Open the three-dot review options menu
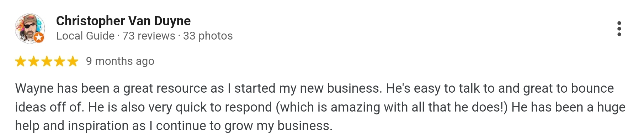This screenshot has height=139, width=644. (619, 29)
